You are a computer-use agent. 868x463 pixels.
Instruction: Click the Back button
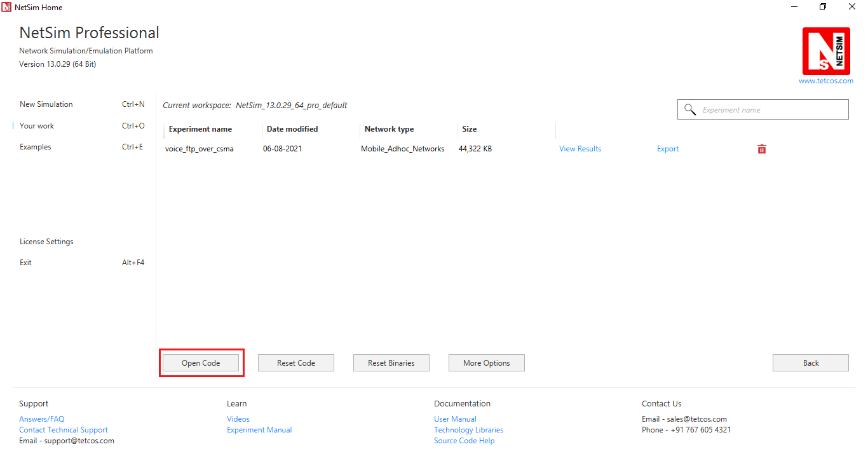point(811,363)
